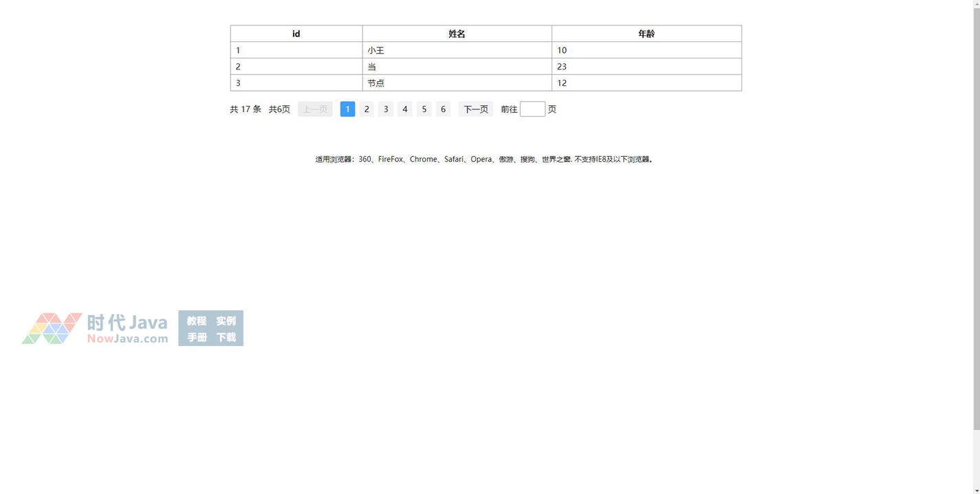Go to page 2 in pagination
Image resolution: width=980 pixels, height=494 pixels.
click(367, 109)
